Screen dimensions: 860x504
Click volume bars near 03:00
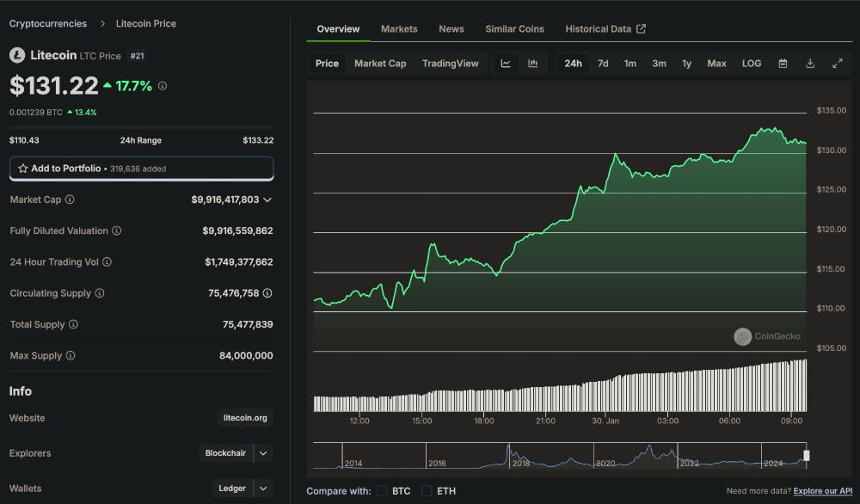pos(667,391)
